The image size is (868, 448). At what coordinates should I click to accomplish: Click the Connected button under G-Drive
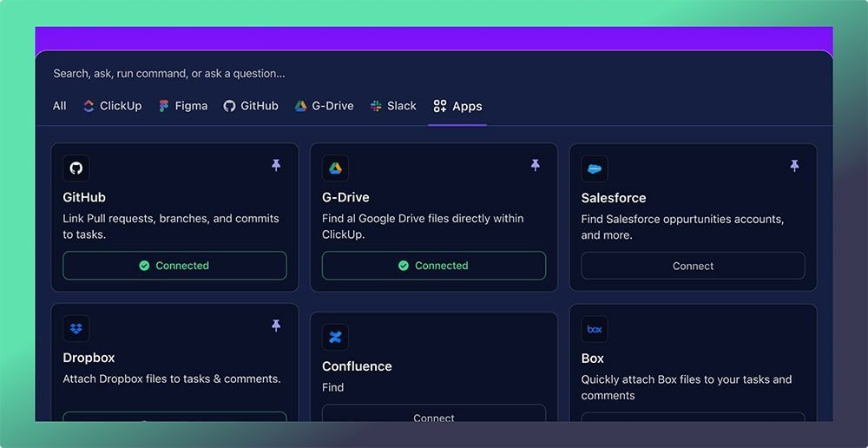pos(434,266)
